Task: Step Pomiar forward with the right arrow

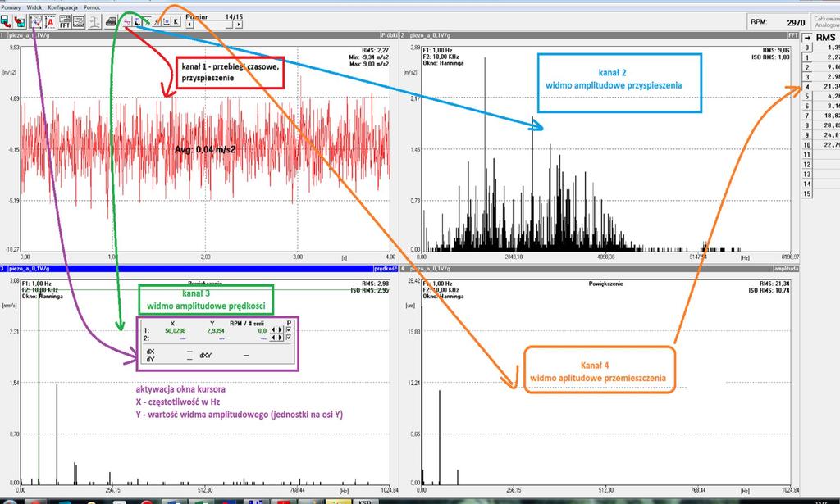Action: (x=239, y=24)
